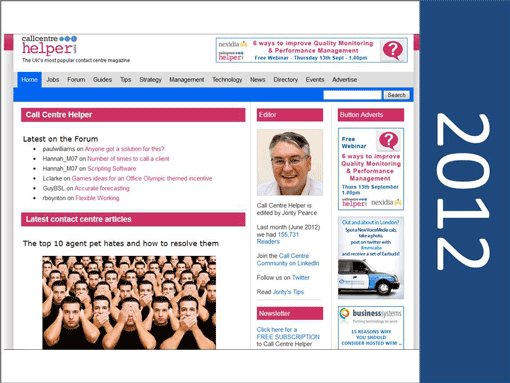The image size is (510, 383).
Task: Click the Search button
Action: coord(396,95)
